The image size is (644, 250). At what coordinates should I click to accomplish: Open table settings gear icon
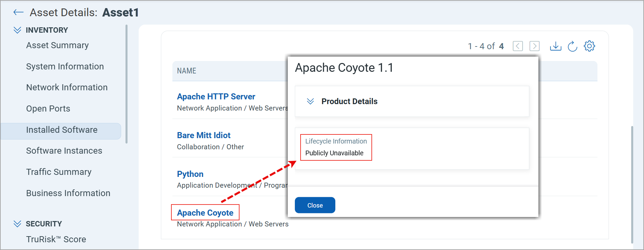click(x=589, y=46)
